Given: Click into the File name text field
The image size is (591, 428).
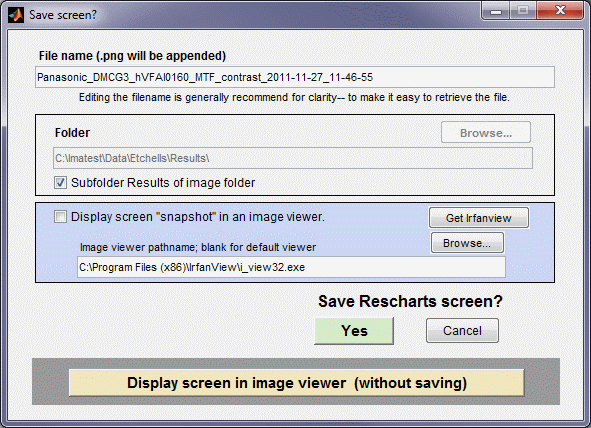Looking at the screenshot, I should pos(295,77).
